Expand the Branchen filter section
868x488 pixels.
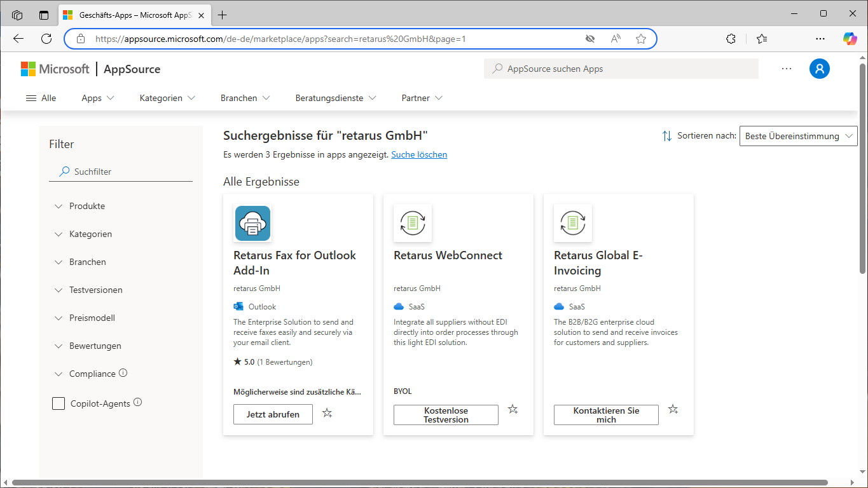point(79,262)
